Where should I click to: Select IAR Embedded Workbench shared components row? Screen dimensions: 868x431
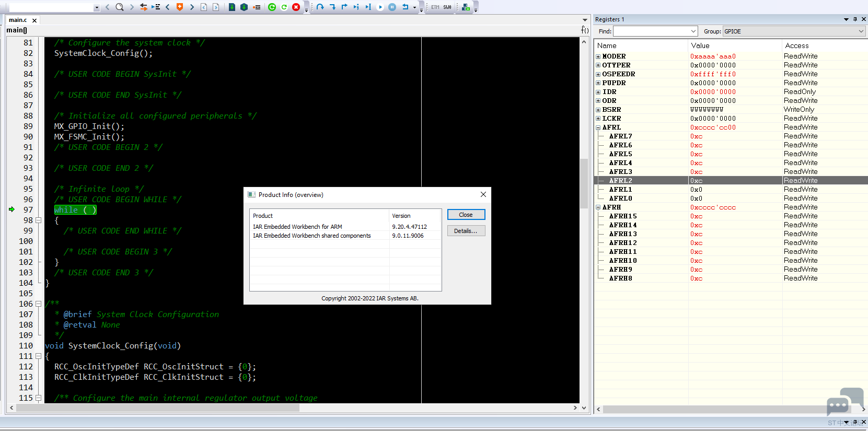click(x=345, y=236)
